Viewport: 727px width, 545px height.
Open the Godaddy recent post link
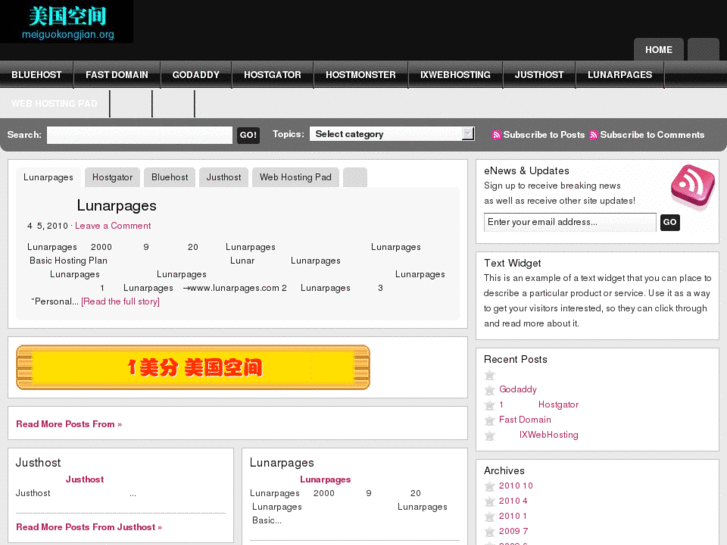tap(518, 390)
